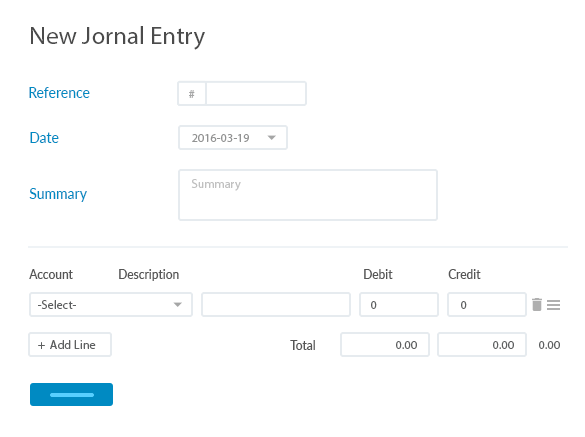
Task: Click the total credit 0.00 box
Action: pos(482,344)
